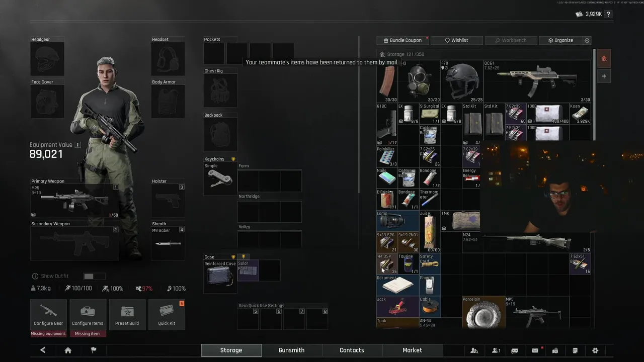Image resolution: width=644 pixels, height=362 pixels.
Task: Select the M24 sniper rifle in storage
Action: [526, 242]
